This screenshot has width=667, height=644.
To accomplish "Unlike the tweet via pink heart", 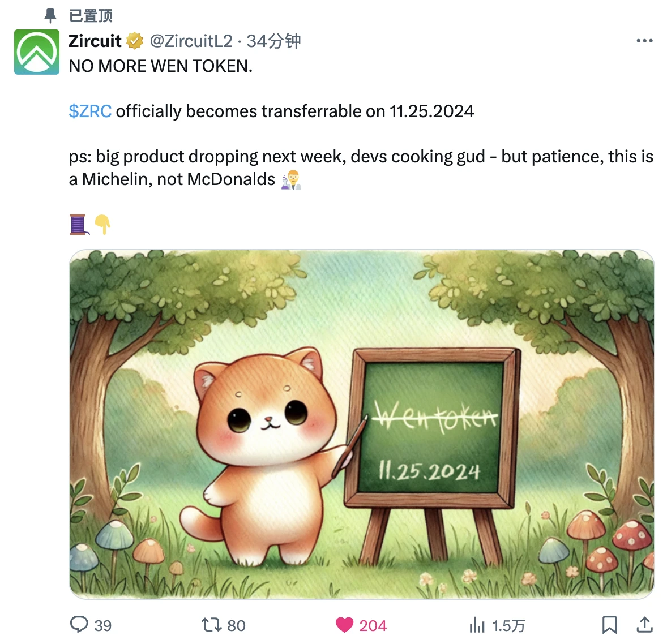I will tap(344, 625).
